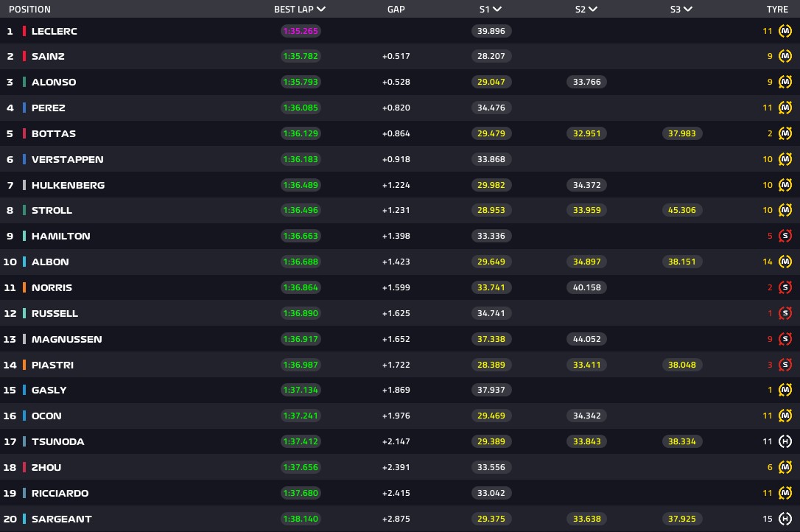Click the GAP column header
The image size is (800, 532).
click(x=396, y=9)
